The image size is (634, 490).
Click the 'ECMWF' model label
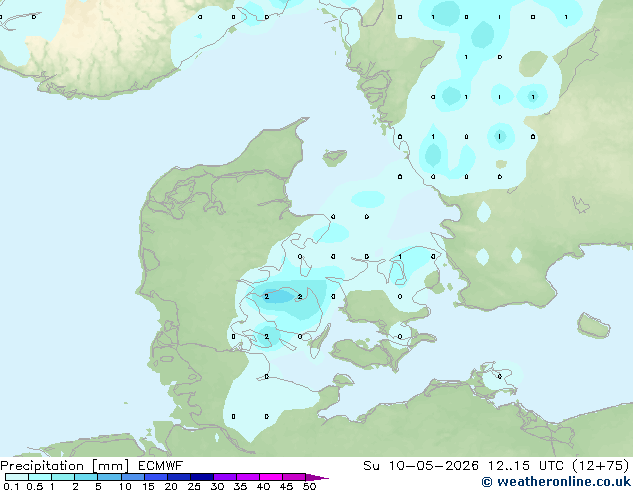click(x=161, y=466)
